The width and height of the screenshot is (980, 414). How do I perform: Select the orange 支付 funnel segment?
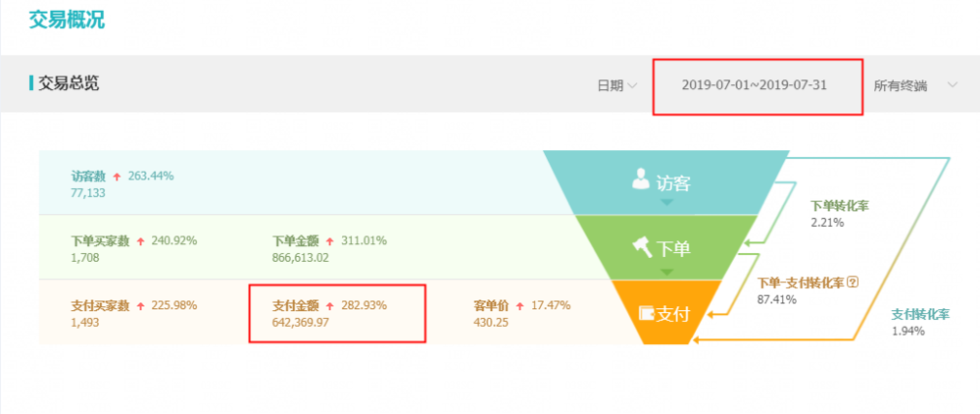pos(666,313)
